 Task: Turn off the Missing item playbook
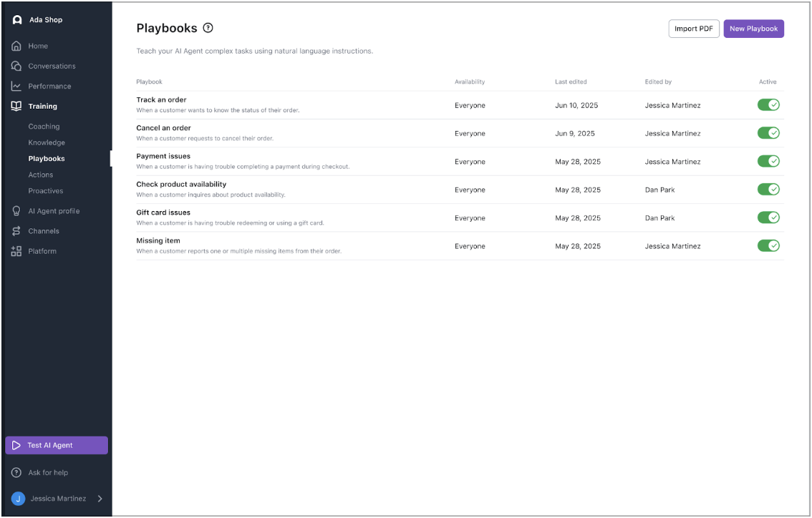tap(768, 245)
